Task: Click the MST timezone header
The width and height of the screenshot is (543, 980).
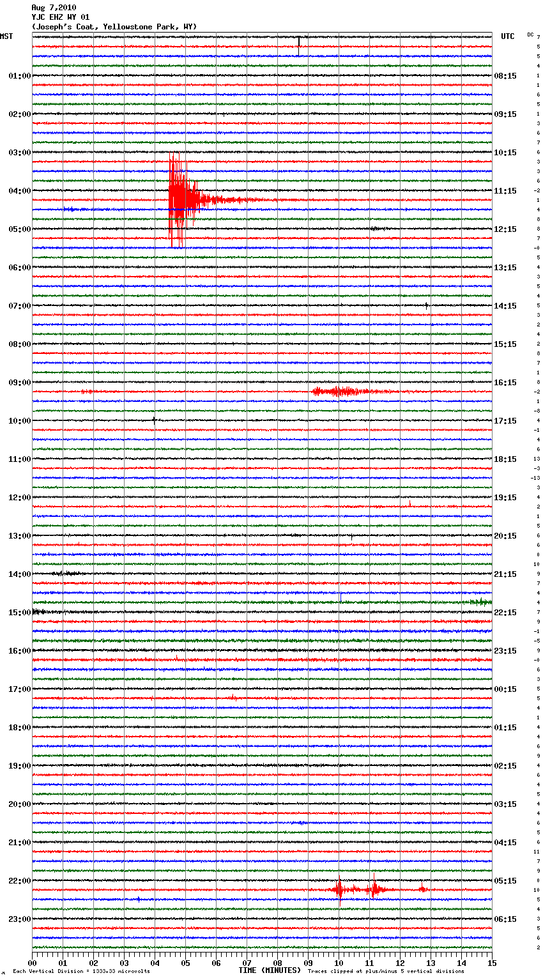Action: point(6,36)
